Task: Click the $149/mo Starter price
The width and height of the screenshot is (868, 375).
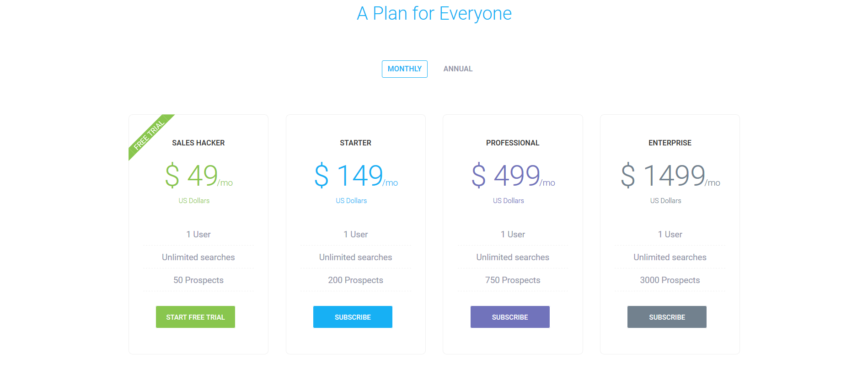Action: 355,176
